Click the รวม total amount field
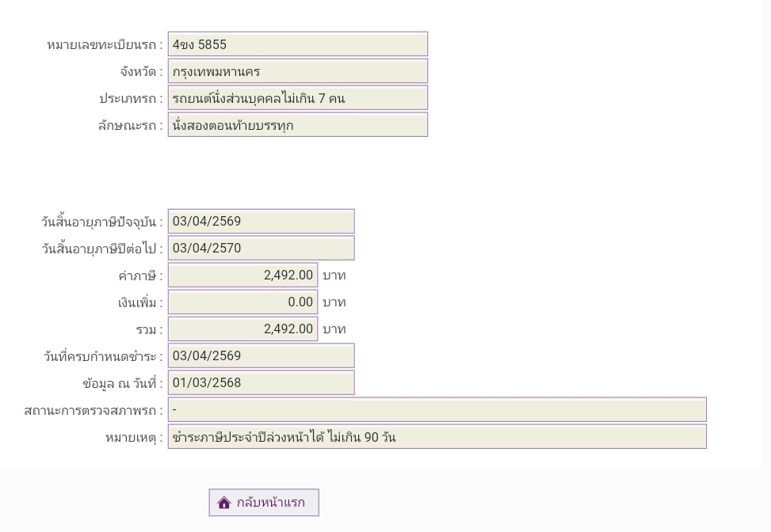The height and width of the screenshot is (532, 771). point(243,329)
